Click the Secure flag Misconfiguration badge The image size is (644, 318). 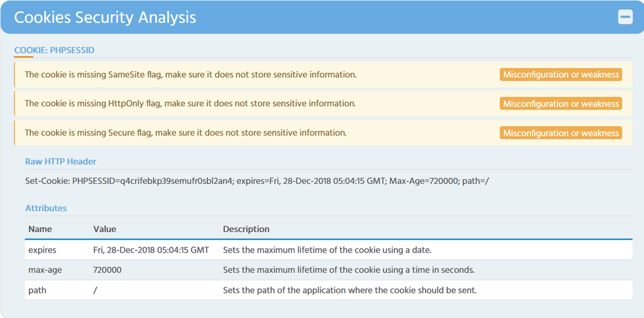pyautogui.click(x=561, y=133)
